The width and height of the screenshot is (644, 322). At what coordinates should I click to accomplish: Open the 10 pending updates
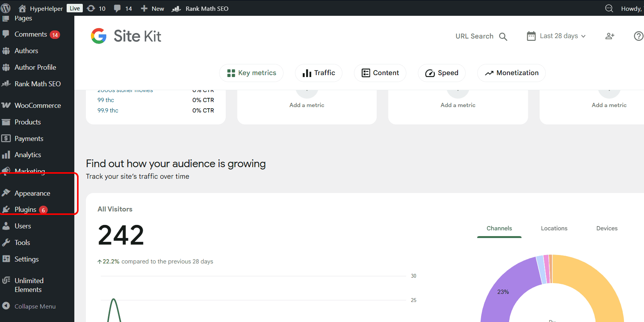(96, 8)
